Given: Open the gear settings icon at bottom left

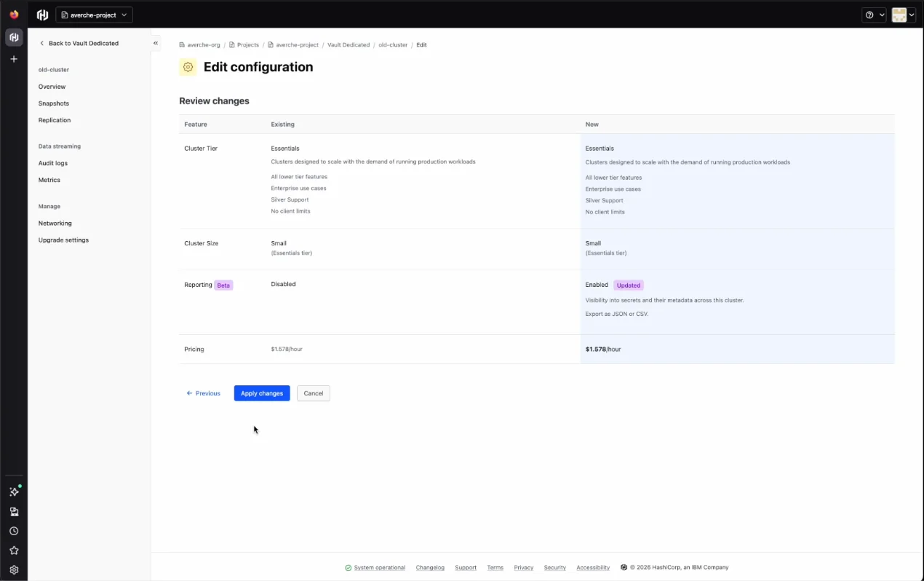Looking at the screenshot, I should tap(14, 570).
